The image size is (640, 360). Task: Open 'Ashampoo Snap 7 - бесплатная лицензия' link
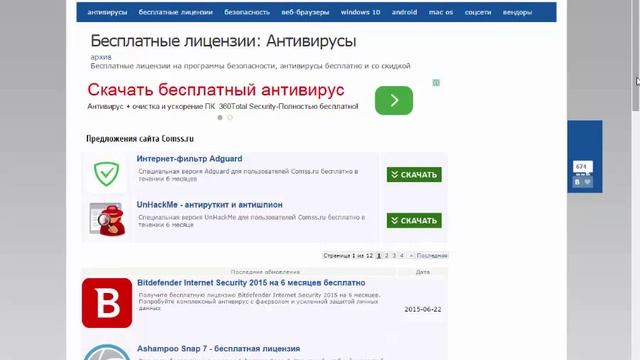pos(218,349)
